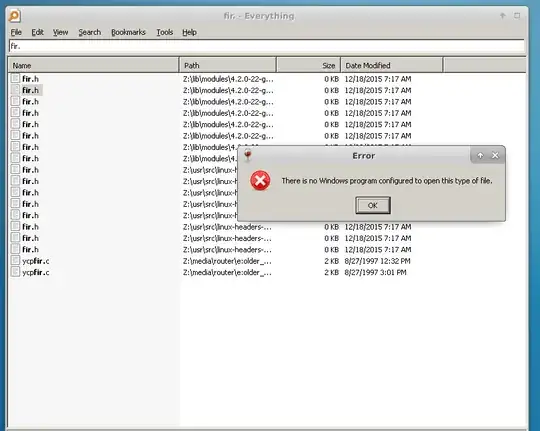Open the View menu
The height and width of the screenshot is (431, 540).
[60, 32]
